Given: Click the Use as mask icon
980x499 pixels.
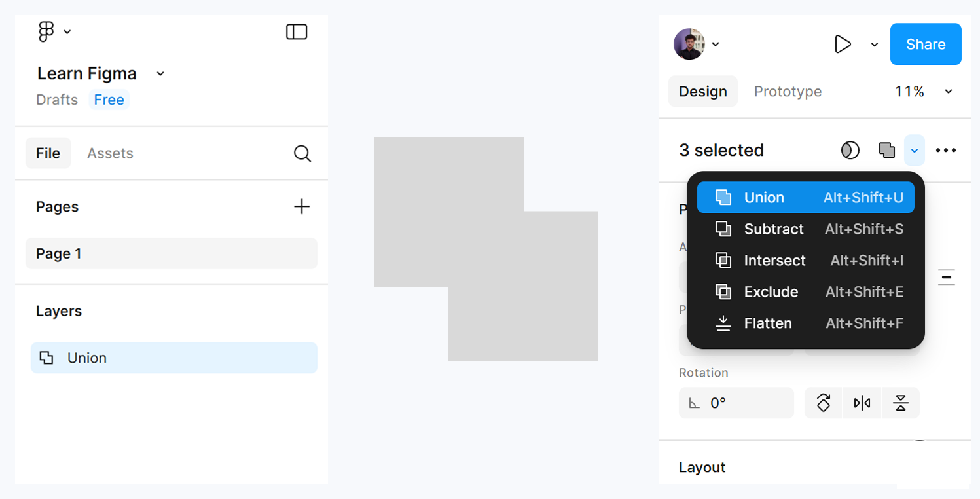Looking at the screenshot, I should 850,151.
